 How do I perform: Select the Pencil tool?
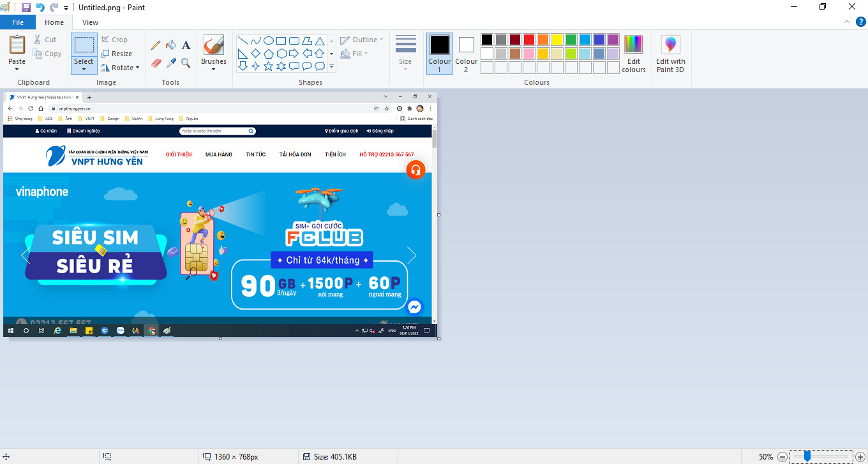tap(156, 45)
